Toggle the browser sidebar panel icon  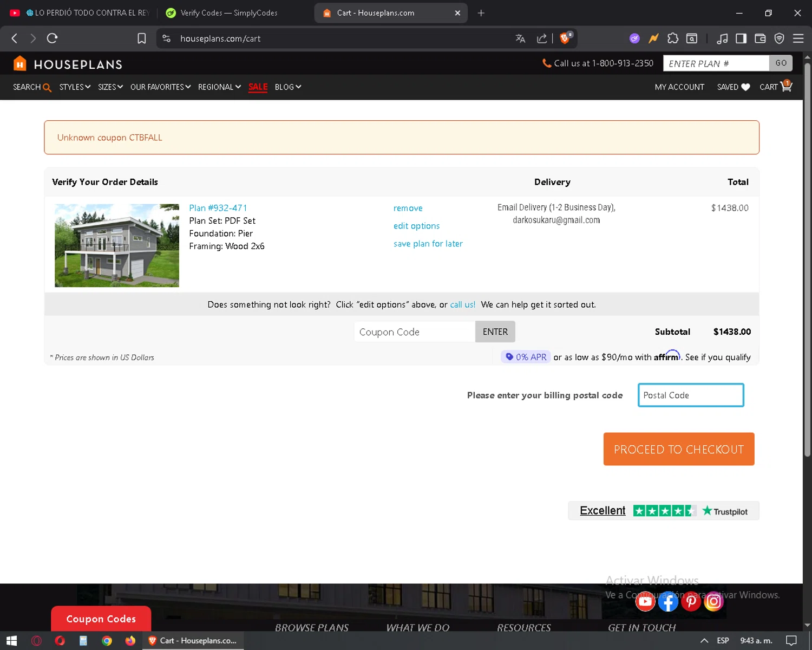(x=741, y=38)
